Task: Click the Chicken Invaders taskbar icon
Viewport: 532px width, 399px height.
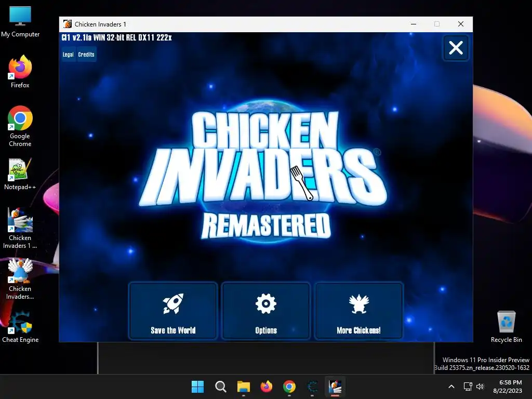Action: coord(335,387)
